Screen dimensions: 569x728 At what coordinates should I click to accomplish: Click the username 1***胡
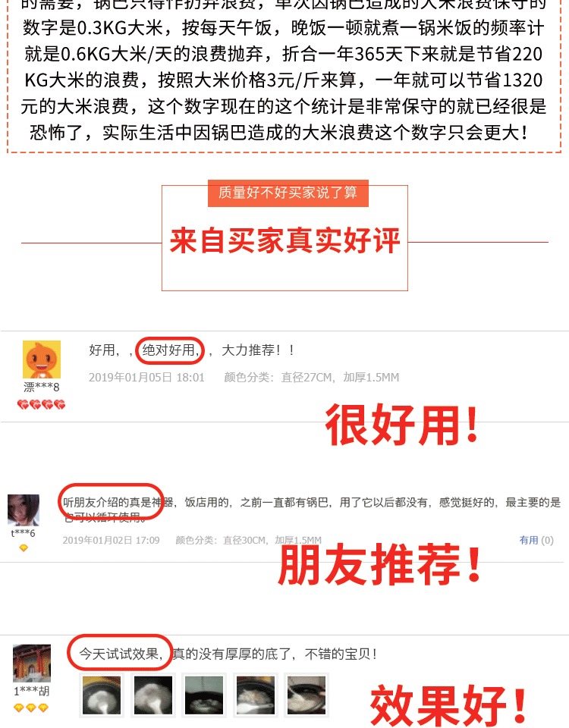[32, 692]
